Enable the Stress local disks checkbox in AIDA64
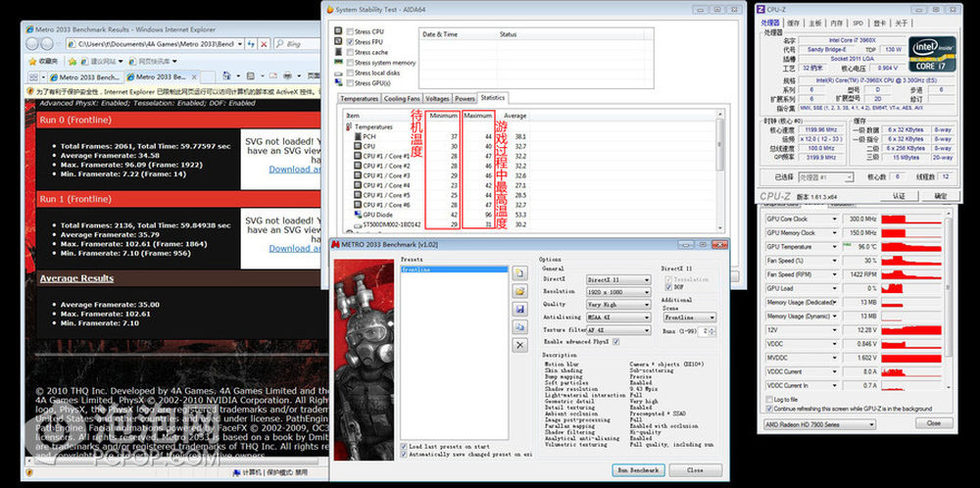 tap(350, 73)
